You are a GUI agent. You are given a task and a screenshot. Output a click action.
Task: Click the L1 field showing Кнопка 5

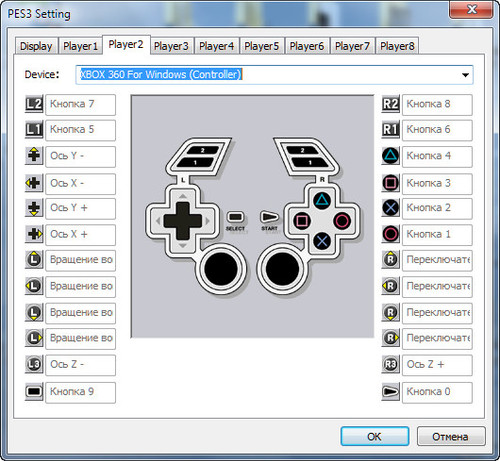click(x=80, y=130)
